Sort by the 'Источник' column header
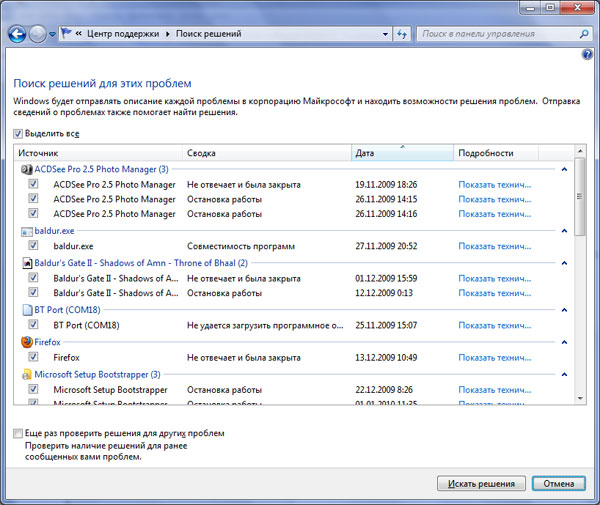The image size is (600, 505). 98,153
